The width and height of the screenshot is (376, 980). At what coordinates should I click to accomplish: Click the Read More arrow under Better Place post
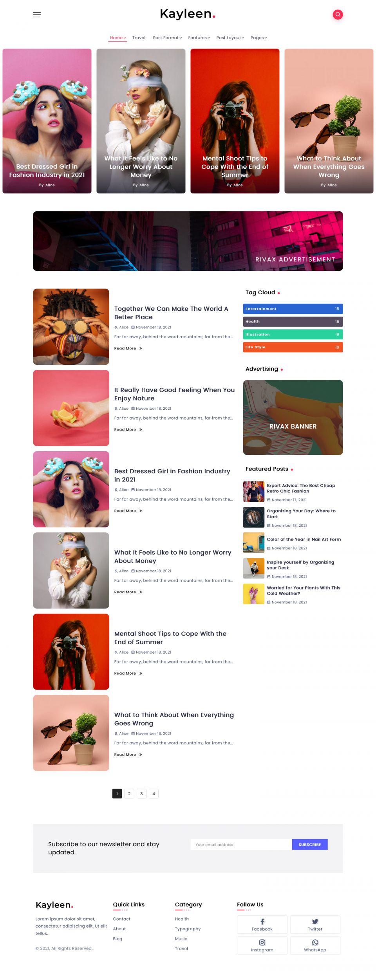tap(141, 348)
